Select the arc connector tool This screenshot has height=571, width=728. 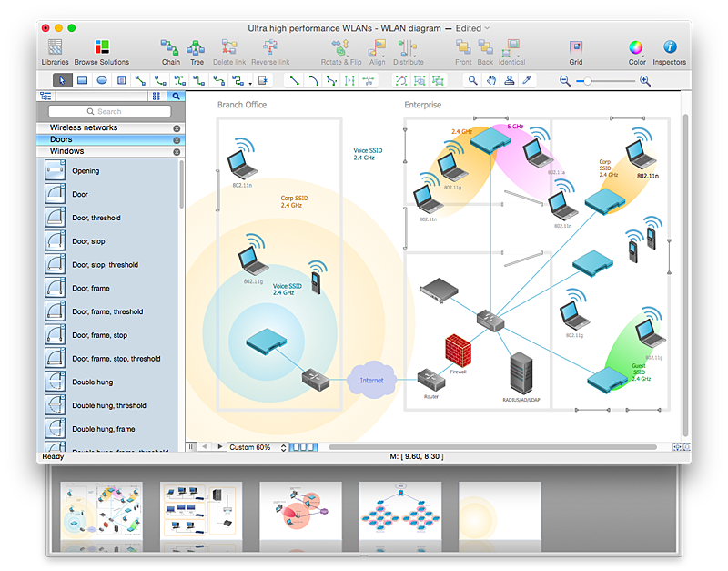160,81
